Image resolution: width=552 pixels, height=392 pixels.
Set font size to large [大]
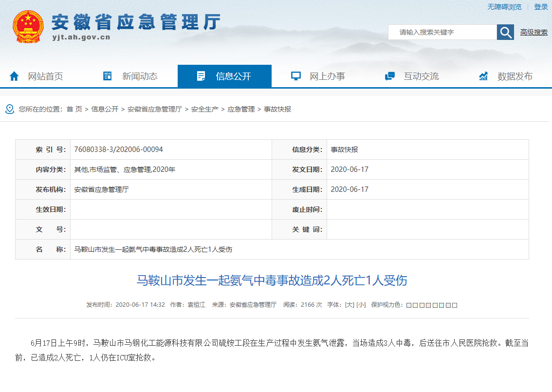(349, 305)
